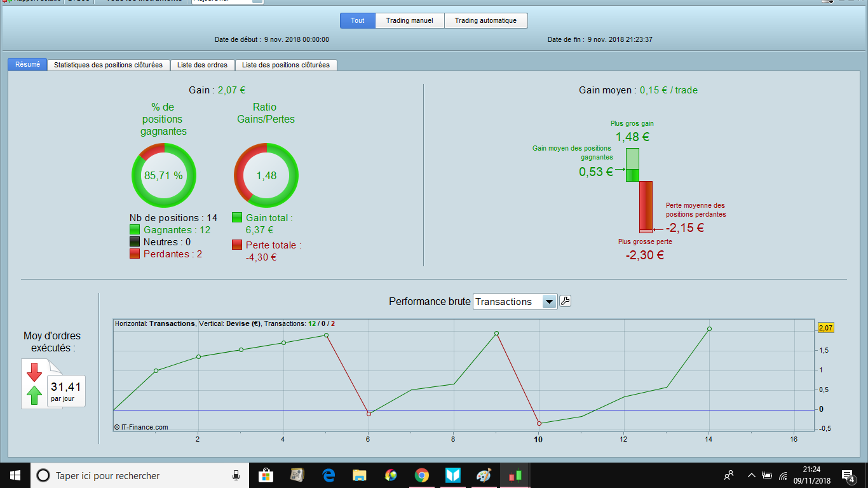868x488 pixels.
Task: Select the Trading manuel filter
Action: pyautogui.click(x=410, y=20)
